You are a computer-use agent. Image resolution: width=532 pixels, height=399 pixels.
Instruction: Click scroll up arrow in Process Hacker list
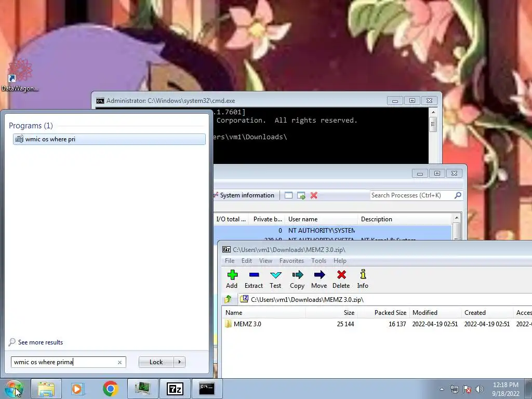pyautogui.click(x=456, y=218)
